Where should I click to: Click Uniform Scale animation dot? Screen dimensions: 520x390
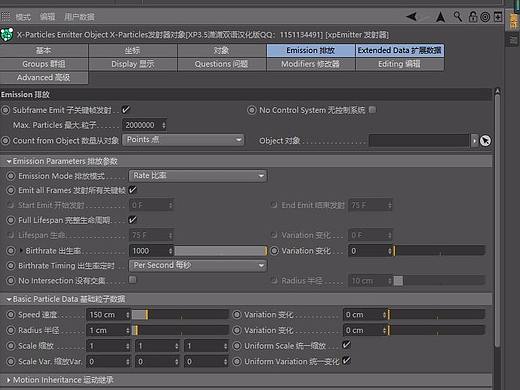pos(237,346)
